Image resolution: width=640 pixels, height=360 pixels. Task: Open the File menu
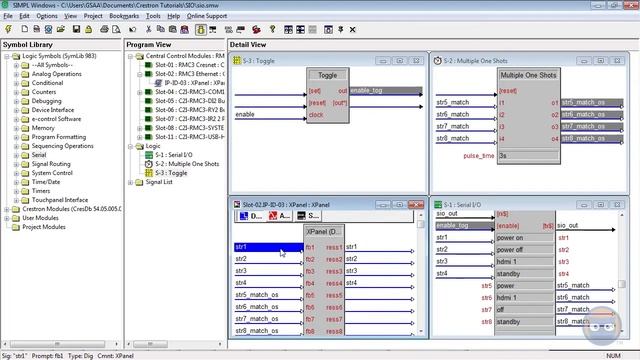pyautogui.click(x=8, y=16)
